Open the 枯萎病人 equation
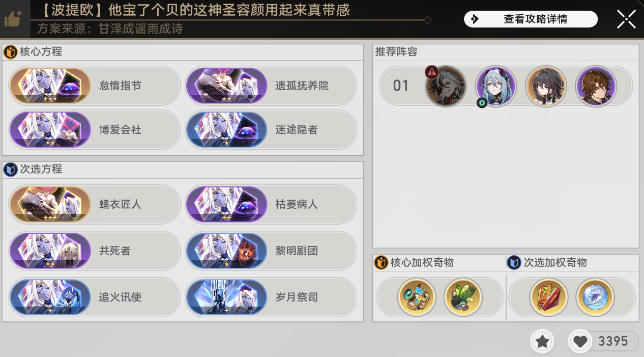Screen dimensions: 644x357 (271, 204)
